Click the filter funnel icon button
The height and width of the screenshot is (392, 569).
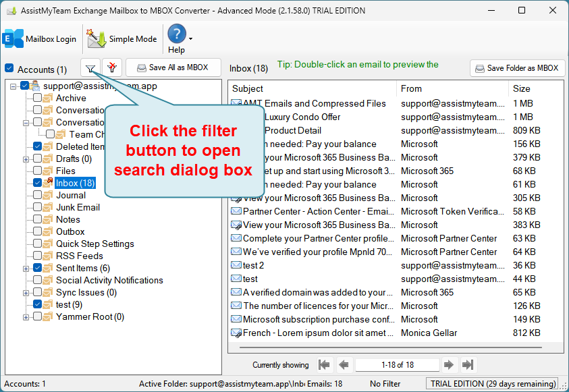(x=90, y=67)
